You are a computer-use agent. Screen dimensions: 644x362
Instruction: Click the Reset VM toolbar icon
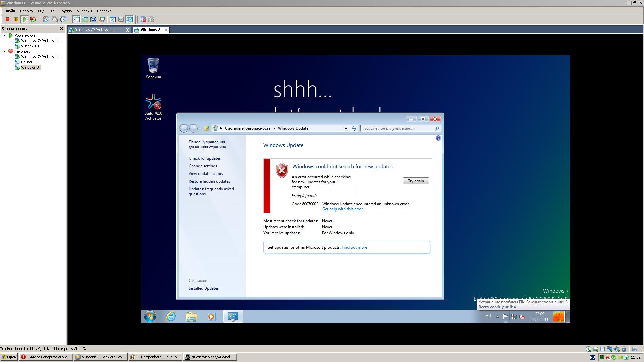[x=33, y=19]
